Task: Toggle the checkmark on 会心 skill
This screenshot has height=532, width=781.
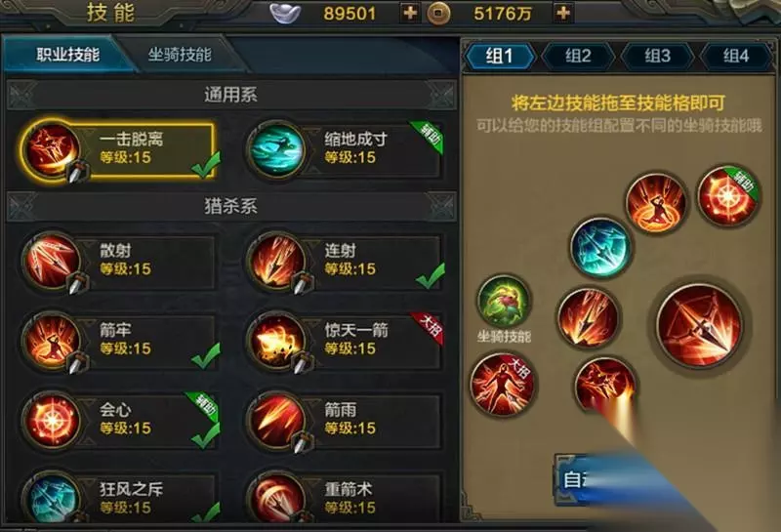Action: click(x=206, y=434)
